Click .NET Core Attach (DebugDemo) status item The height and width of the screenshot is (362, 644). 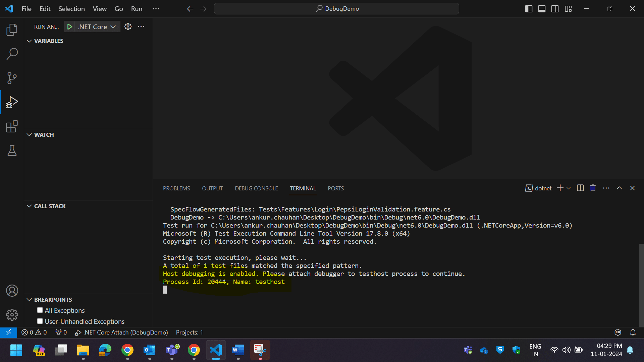click(121, 332)
